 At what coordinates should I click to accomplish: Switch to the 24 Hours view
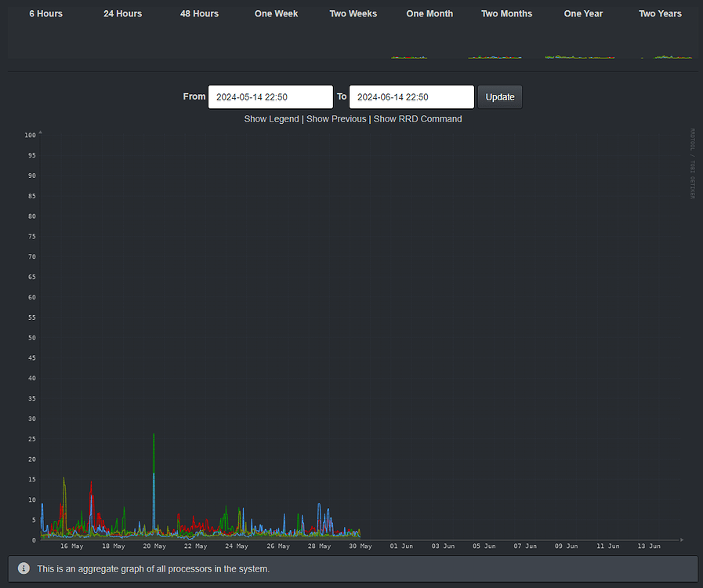pyautogui.click(x=122, y=13)
